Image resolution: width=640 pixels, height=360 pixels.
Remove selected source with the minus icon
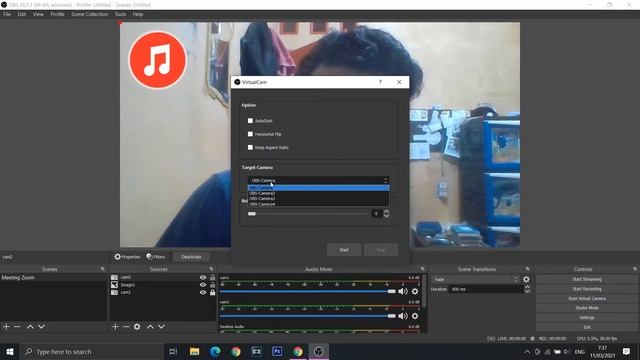click(x=126, y=327)
